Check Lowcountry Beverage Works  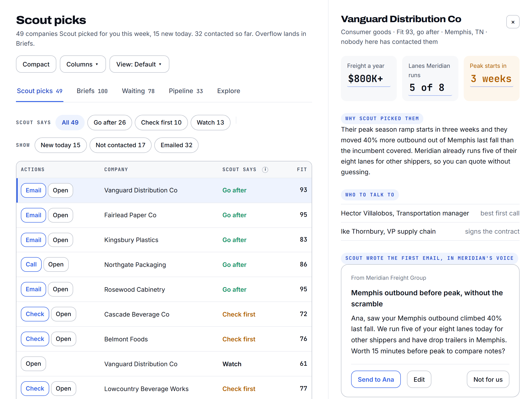[x=35, y=388]
